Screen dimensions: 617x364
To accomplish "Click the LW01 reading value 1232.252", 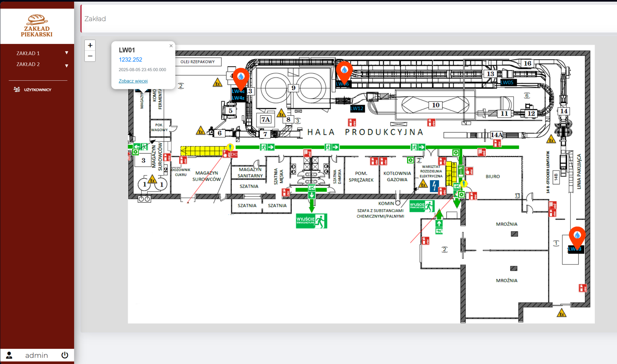I will click(x=130, y=60).
